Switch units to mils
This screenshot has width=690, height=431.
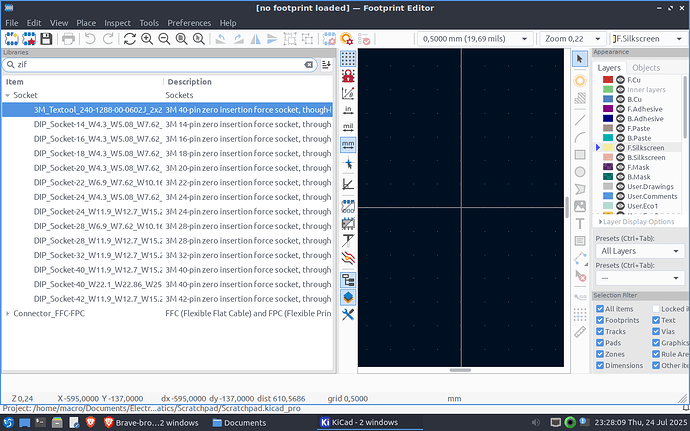coord(348,127)
